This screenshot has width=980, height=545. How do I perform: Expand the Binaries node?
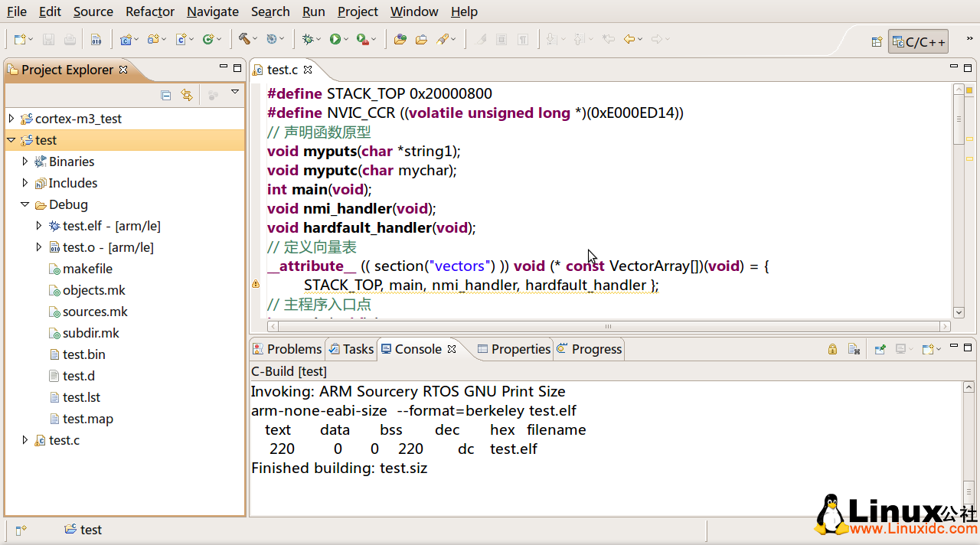[24, 162]
